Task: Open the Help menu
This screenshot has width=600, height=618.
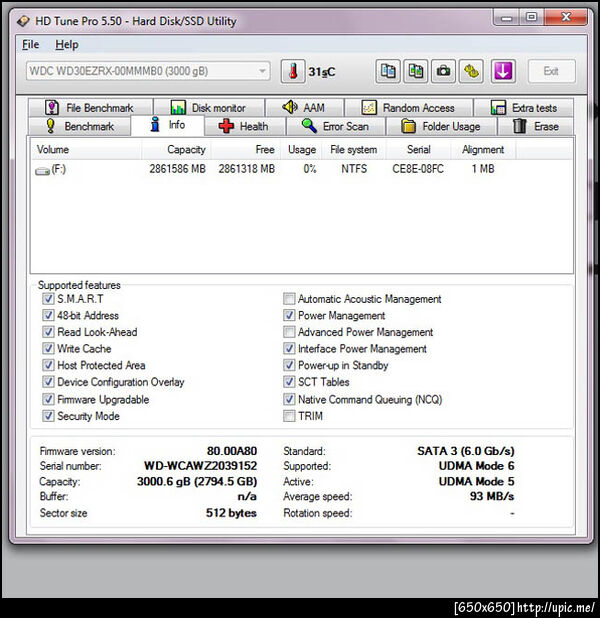Action: click(67, 45)
